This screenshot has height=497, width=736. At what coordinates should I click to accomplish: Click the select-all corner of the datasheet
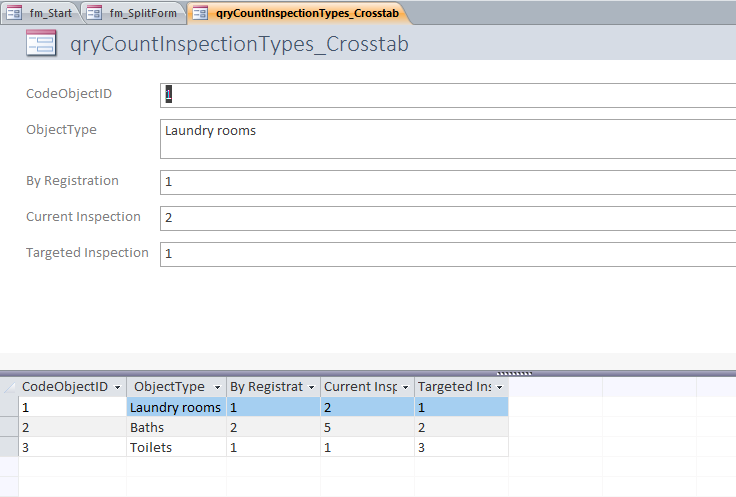pos(9,387)
